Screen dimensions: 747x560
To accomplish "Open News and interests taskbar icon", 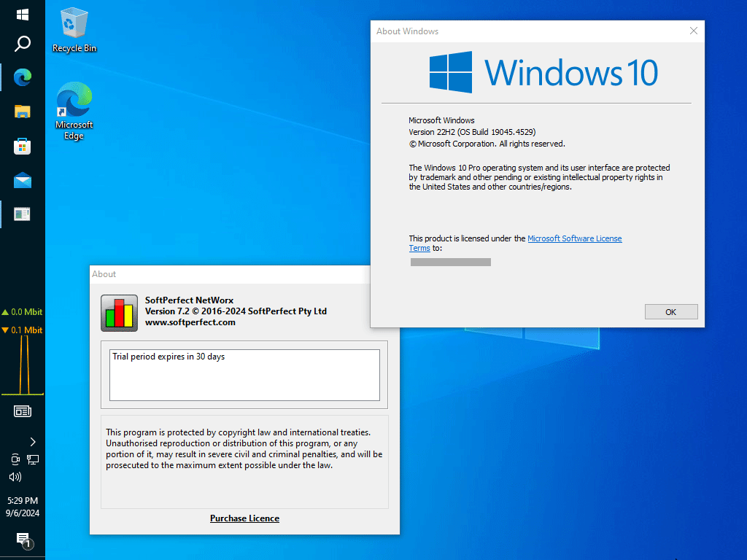I will (23, 411).
